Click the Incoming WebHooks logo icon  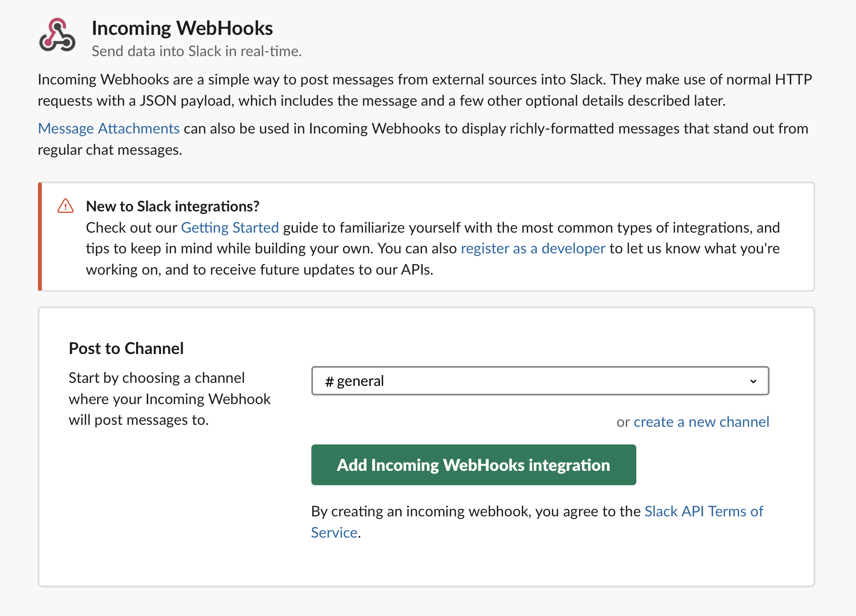(x=57, y=35)
